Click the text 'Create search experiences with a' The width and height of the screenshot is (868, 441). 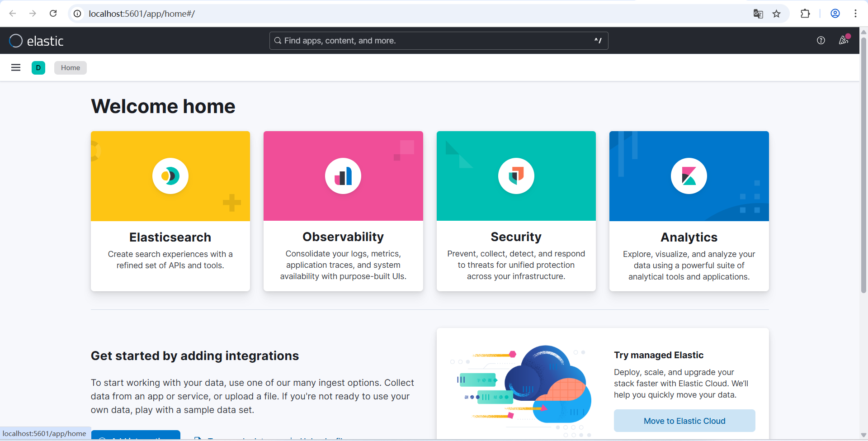tap(170, 254)
